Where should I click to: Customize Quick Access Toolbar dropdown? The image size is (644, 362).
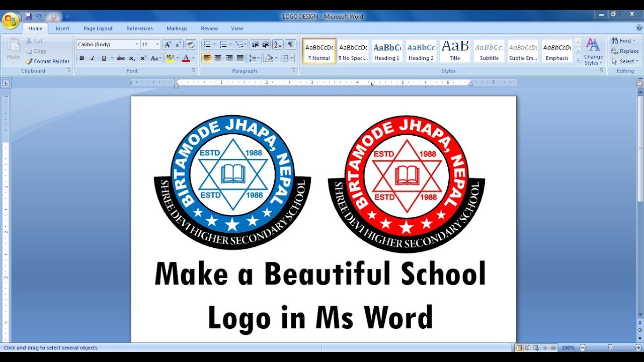68,16
